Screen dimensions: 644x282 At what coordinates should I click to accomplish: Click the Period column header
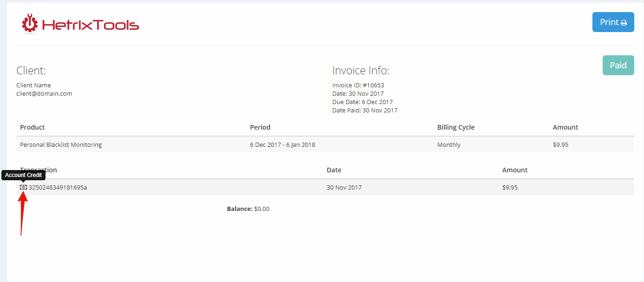pyautogui.click(x=260, y=127)
